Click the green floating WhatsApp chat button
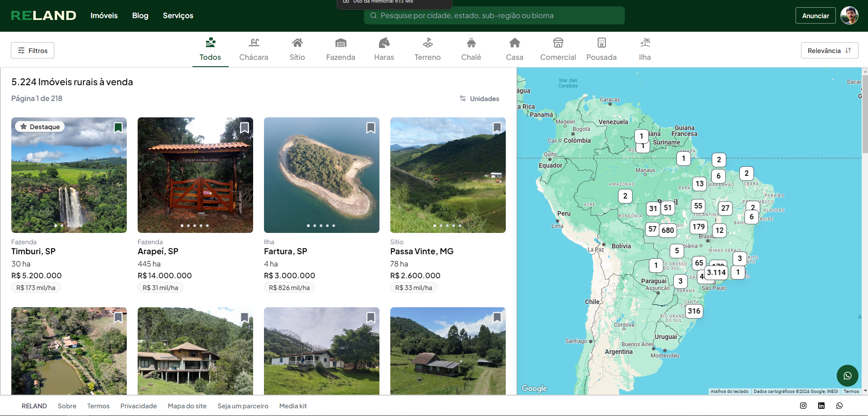Image resolution: width=868 pixels, height=416 pixels. [848, 376]
